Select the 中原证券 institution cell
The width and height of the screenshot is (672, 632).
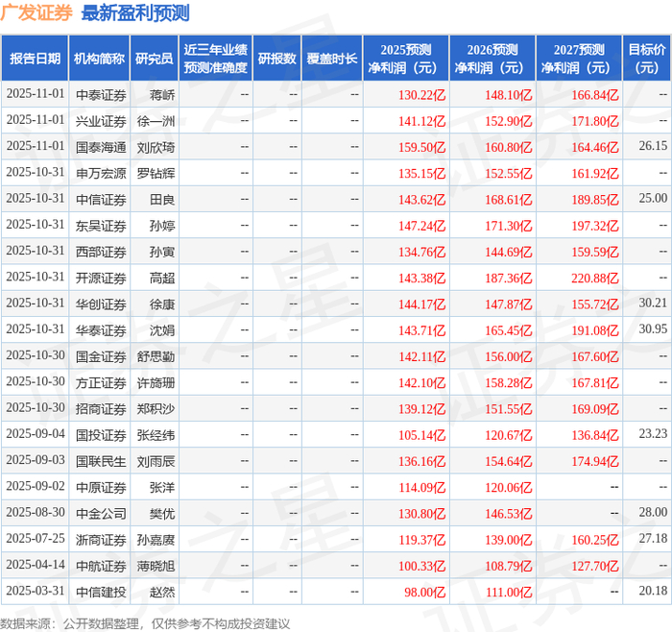(x=101, y=488)
